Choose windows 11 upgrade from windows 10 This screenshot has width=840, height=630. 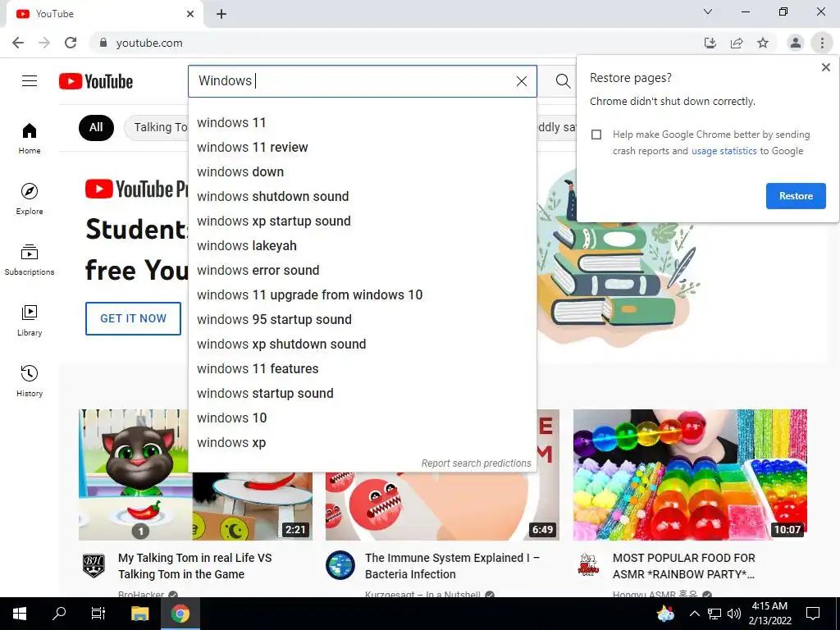click(363, 295)
